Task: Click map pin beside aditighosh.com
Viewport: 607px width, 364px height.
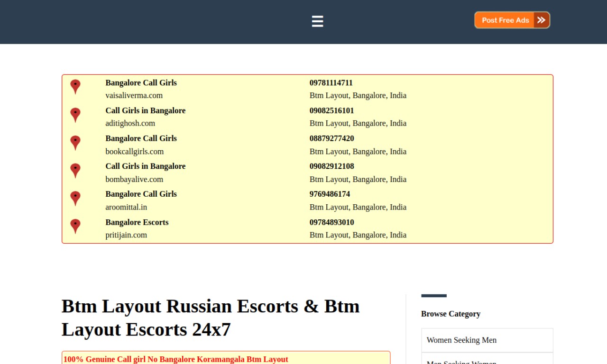Action: pos(75,115)
